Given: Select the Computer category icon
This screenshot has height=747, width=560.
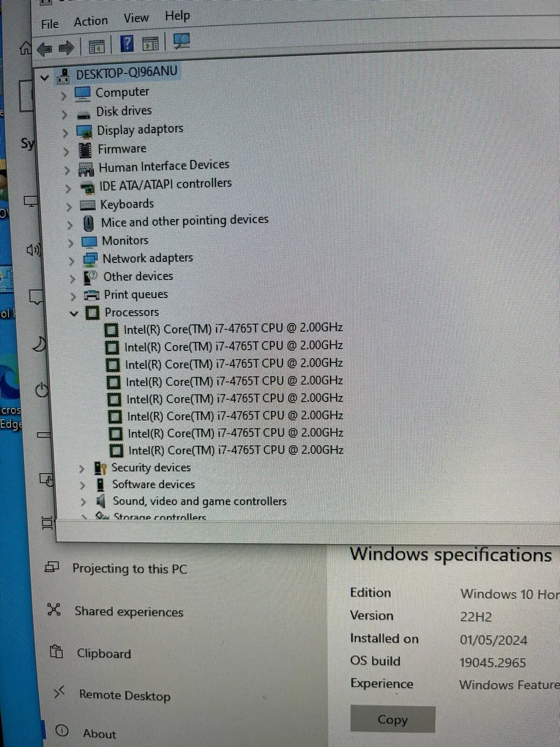Looking at the screenshot, I should point(82,93).
